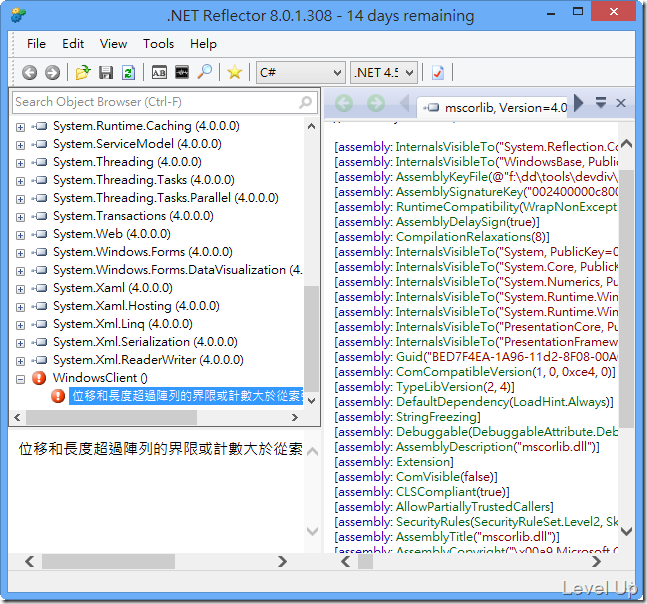Click DefaultDependency link in code
Screen dimensions: 647x604
point(452,402)
